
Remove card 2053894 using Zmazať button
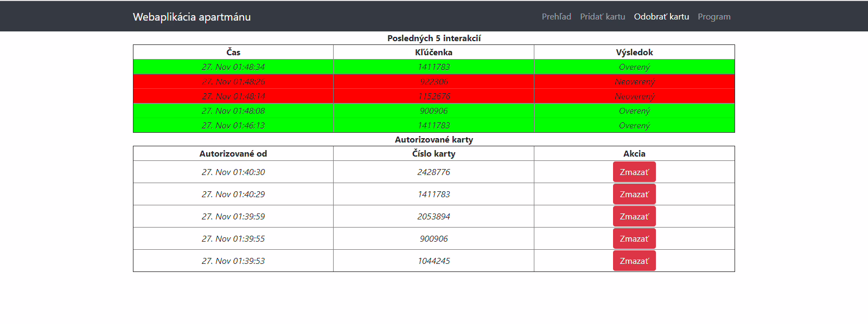[634, 217]
